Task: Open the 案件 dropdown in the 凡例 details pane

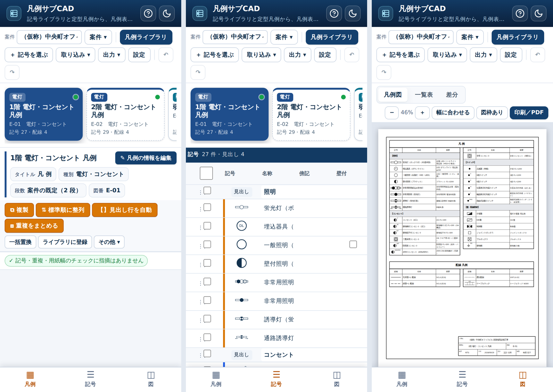Action: coord(98,37)
